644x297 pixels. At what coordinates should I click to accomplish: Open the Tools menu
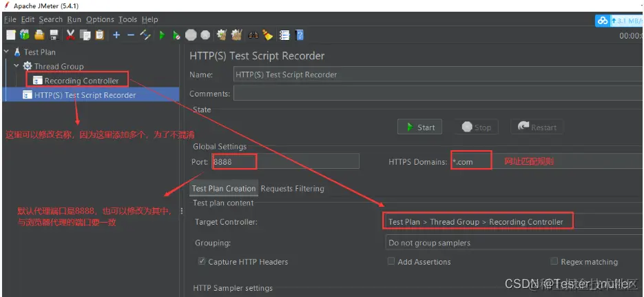click(x=127, y=19)
